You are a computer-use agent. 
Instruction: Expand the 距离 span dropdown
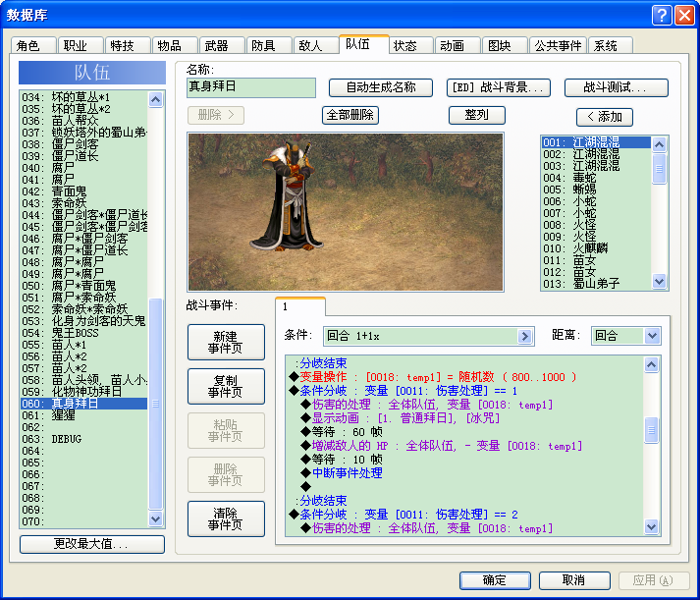(652, 336)
